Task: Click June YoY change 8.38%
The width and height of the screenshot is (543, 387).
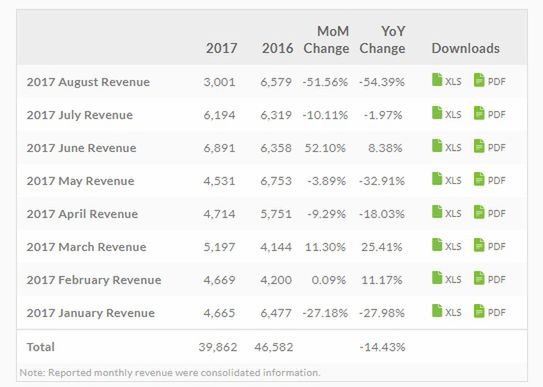Action: (x=385, y=148)
